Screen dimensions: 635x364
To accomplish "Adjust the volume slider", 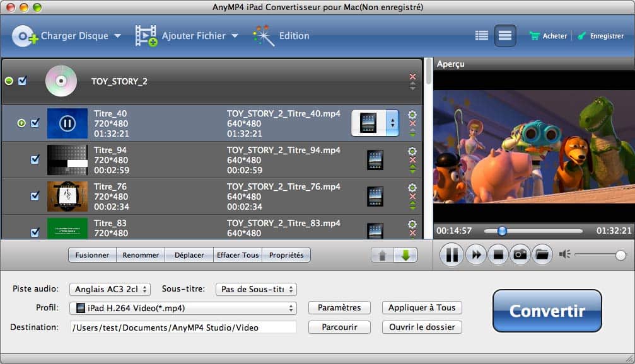I will (600, 255).
